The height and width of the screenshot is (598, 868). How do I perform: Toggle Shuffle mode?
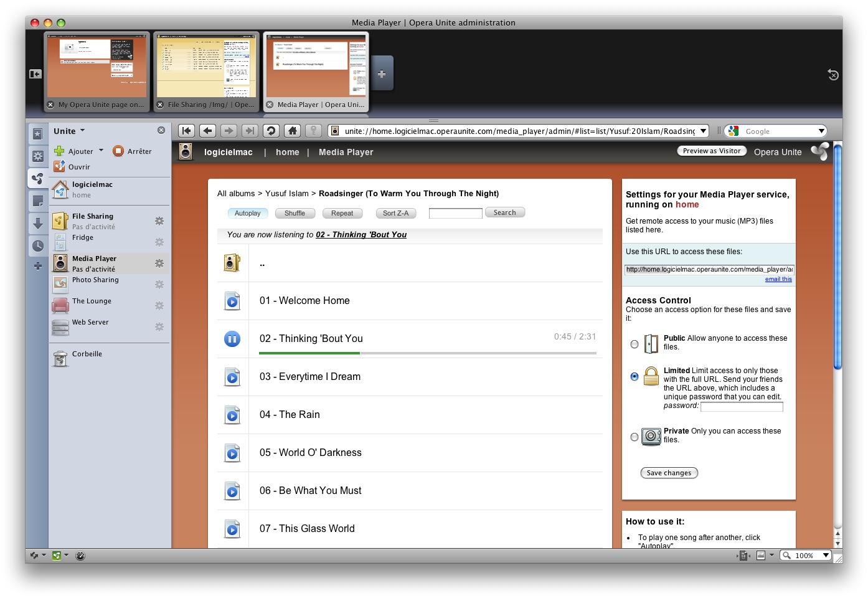coord(295,213)
